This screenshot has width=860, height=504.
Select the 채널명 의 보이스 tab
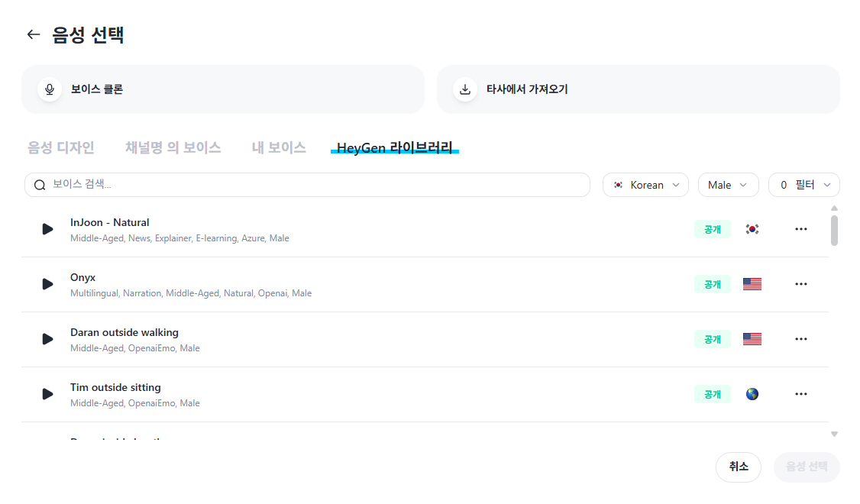tap(173, 147)
